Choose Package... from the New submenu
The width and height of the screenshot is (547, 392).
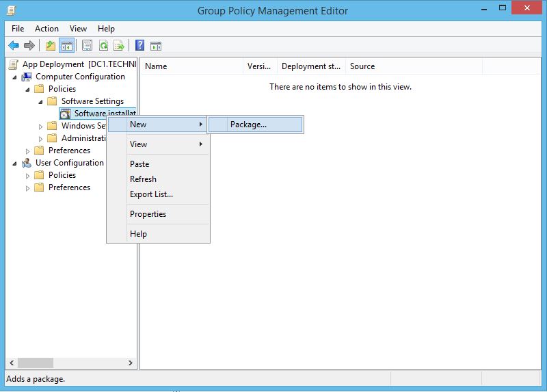249,125
